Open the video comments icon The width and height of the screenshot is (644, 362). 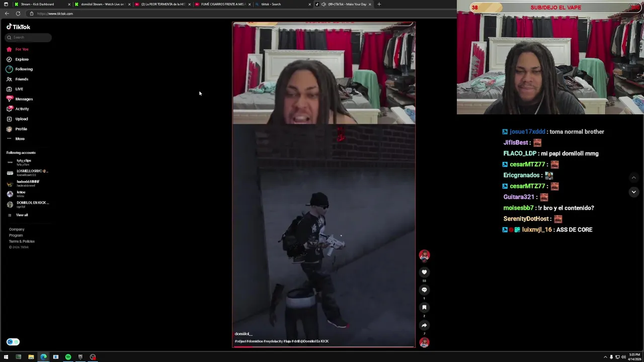tap(424, 290)
